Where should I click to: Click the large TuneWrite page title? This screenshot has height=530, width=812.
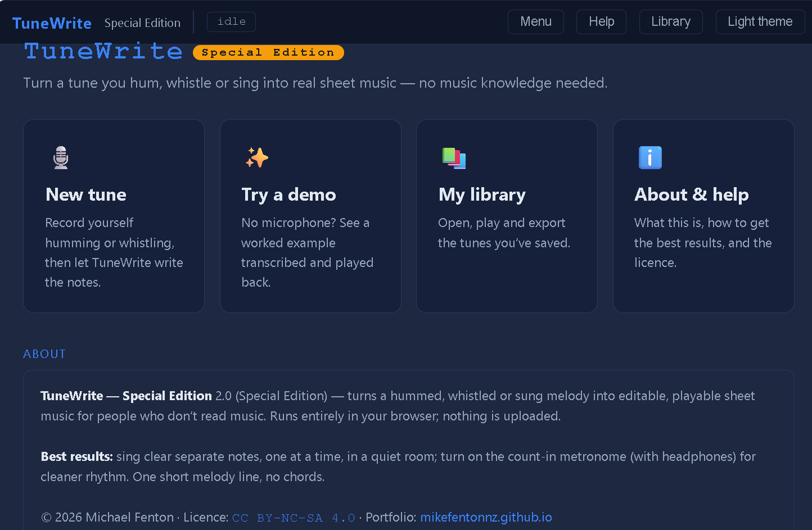[103, 51]
